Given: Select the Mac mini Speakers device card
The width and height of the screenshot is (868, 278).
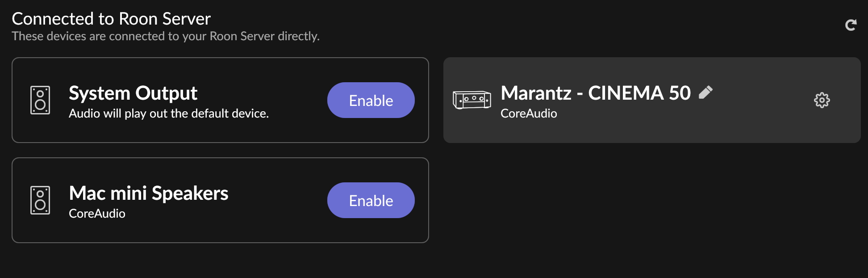Looking at the screenshot, I should point(220,200).
